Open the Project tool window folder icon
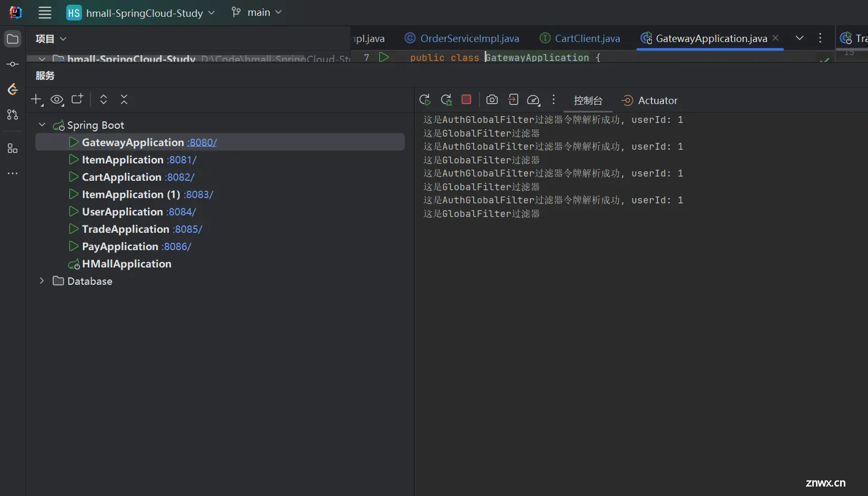The width and height of the screenshot is (868, 496). [x=13, y=39]
